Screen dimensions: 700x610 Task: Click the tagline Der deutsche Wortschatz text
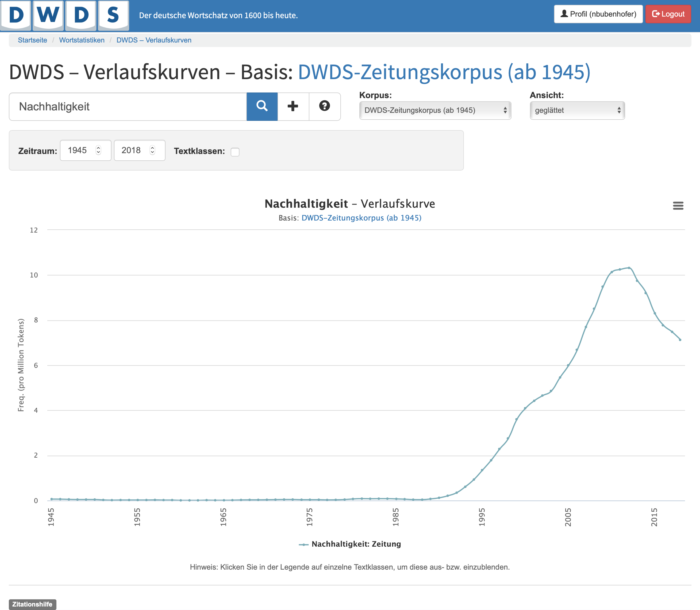[x=218, y=15]
